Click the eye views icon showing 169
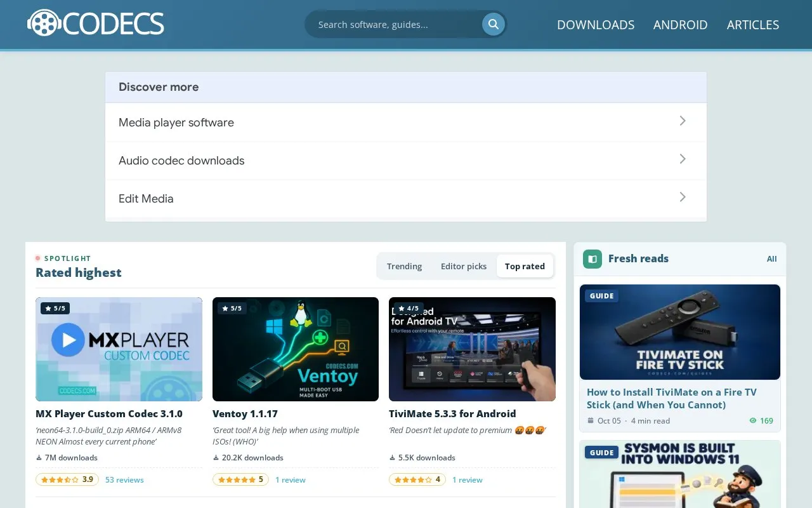Viewport: 812px width, 508px height. 753,420
